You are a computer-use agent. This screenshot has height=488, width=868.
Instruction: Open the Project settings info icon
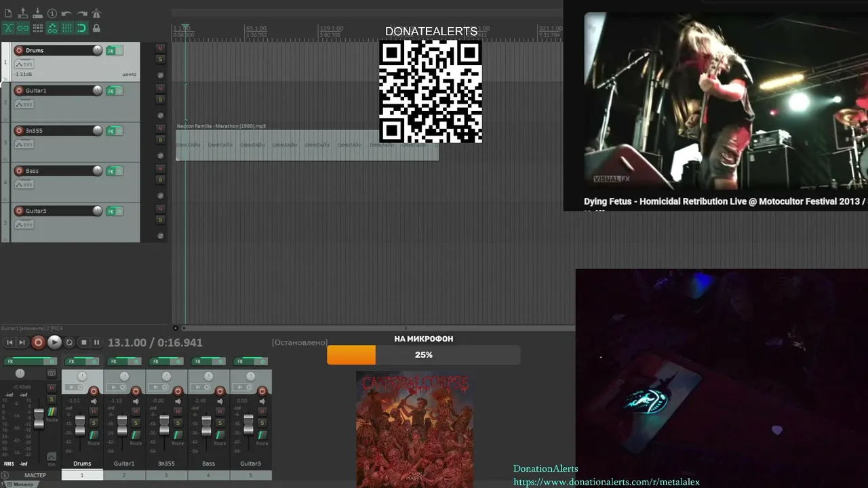tap(52, 14)
